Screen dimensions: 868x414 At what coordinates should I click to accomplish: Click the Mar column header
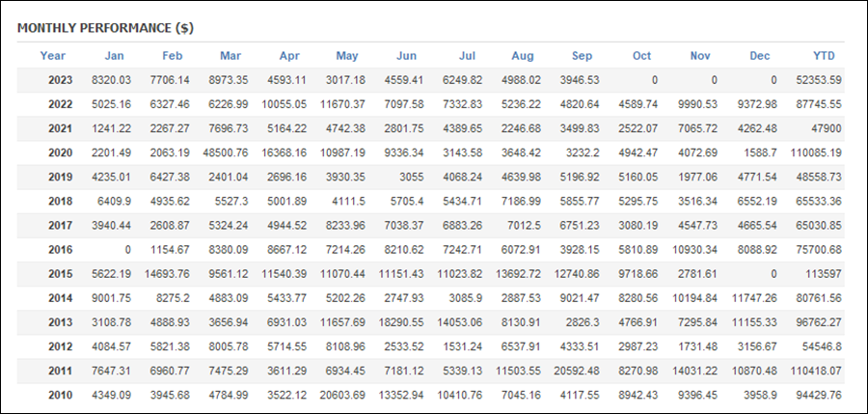231,56
